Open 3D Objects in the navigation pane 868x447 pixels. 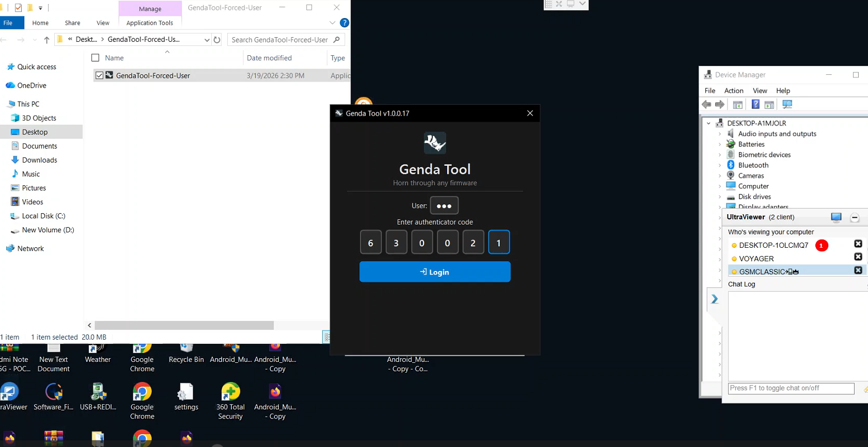pyautogui.click(x=39, y=118)
